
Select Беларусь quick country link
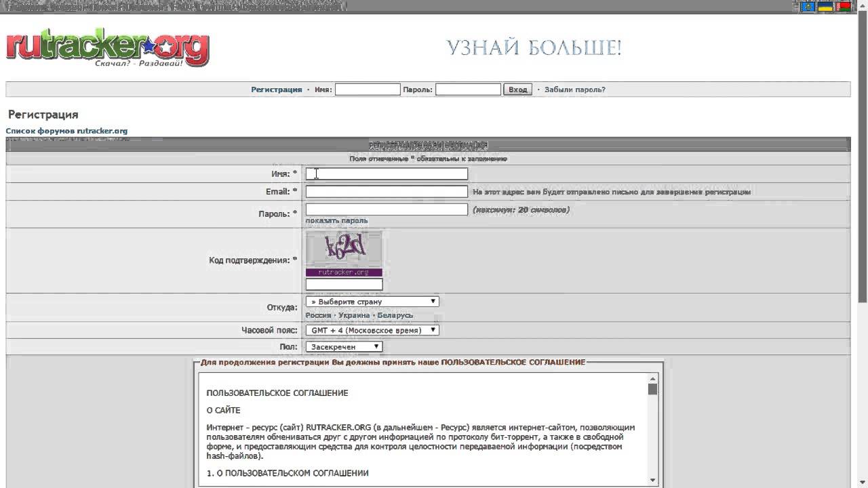(x=395, y=315)
